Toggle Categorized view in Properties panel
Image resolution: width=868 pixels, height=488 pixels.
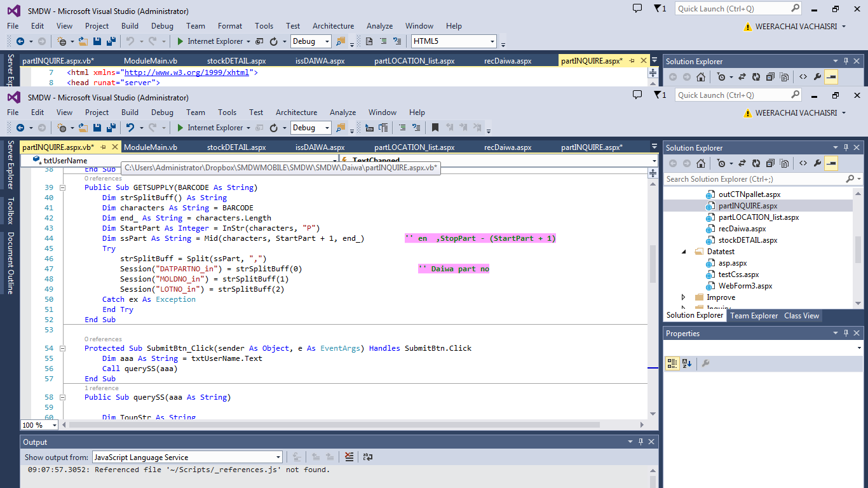672,364
